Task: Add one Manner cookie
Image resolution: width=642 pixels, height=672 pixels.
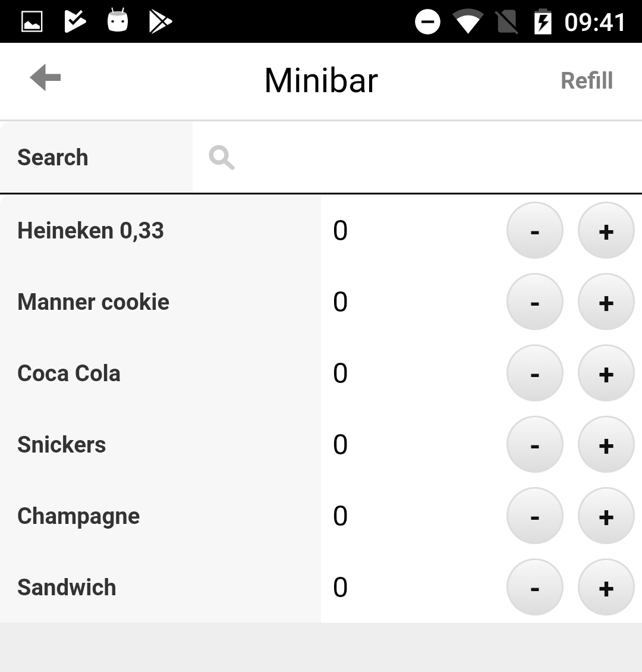Action: click(x=606, y=302)
